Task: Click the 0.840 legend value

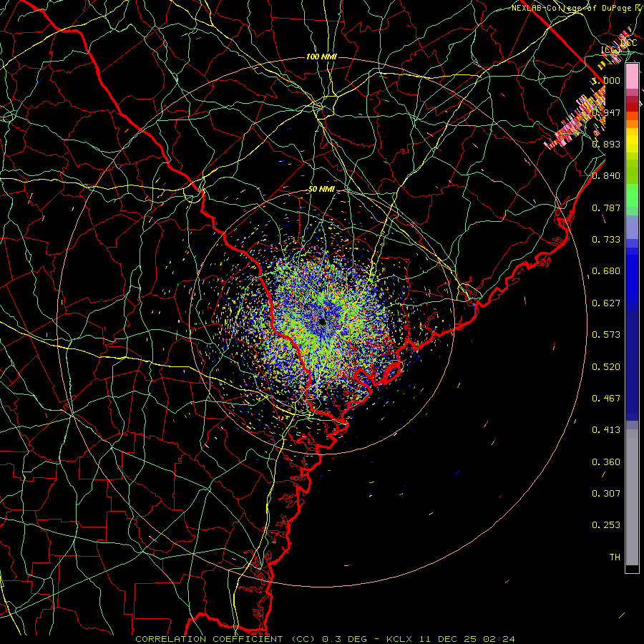Action: [x=606, y=176]
